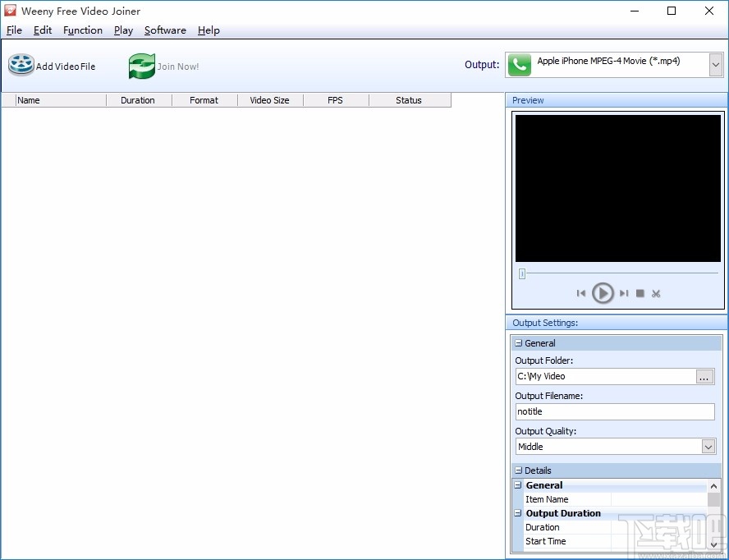Stop video playback in the preview
Viewport: 729px width, 560px height.
point(640,293)
